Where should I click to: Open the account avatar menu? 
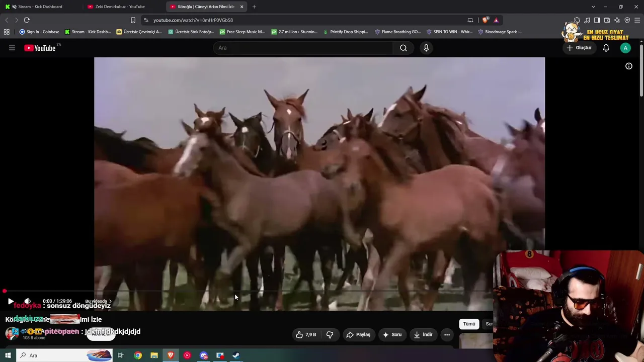[x=625, y=48]
